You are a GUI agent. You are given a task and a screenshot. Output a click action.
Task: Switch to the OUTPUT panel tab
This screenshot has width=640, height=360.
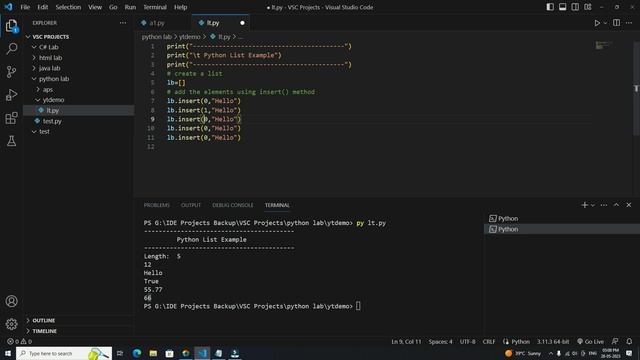click(191, 205)
